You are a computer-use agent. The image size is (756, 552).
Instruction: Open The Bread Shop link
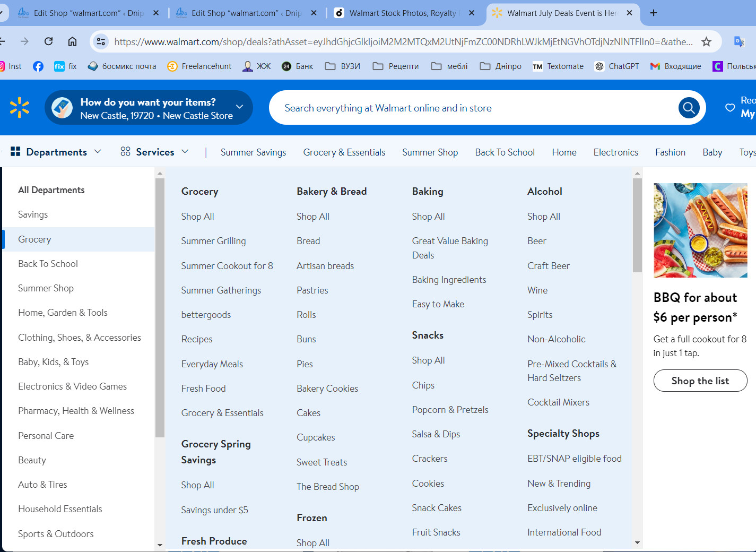(328, 487)
